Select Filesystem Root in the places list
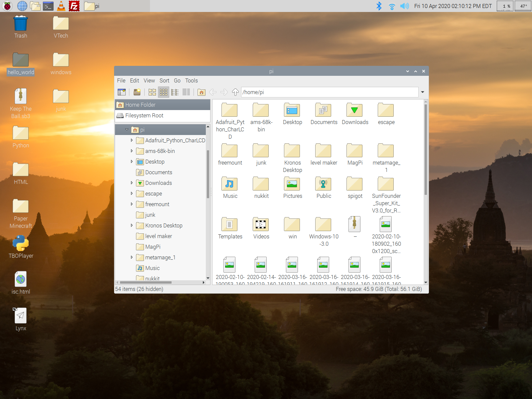 click(x=144, y=115)
